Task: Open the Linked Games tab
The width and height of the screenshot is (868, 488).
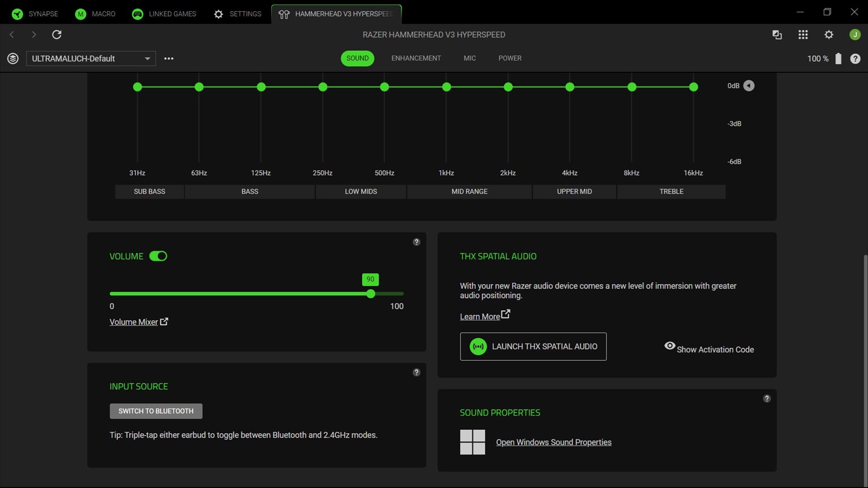Action: [164, 14]
